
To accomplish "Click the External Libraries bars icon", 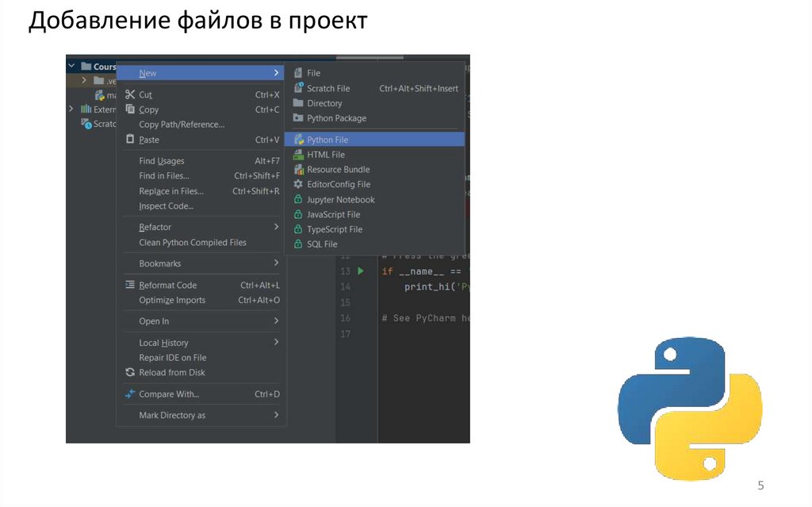I will (x=86, y=109).
